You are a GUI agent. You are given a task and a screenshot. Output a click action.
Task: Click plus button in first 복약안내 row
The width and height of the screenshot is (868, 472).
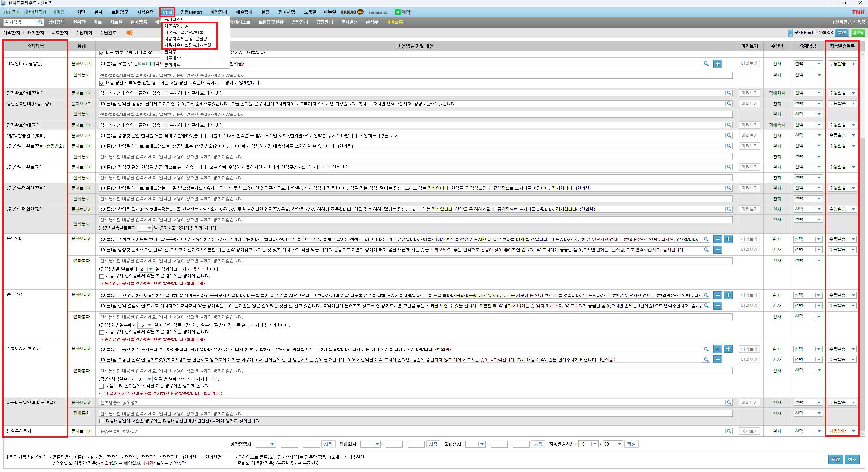pos(728,239)
